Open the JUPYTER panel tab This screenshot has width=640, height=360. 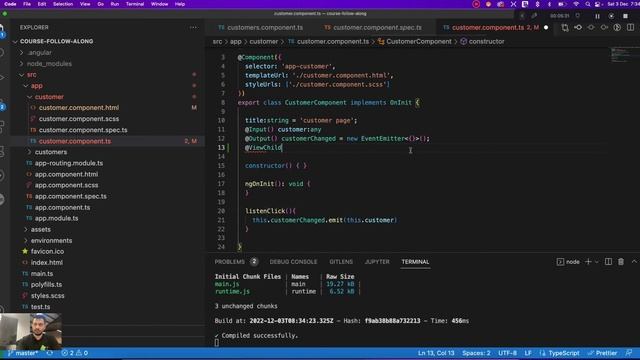coord(377,262)
